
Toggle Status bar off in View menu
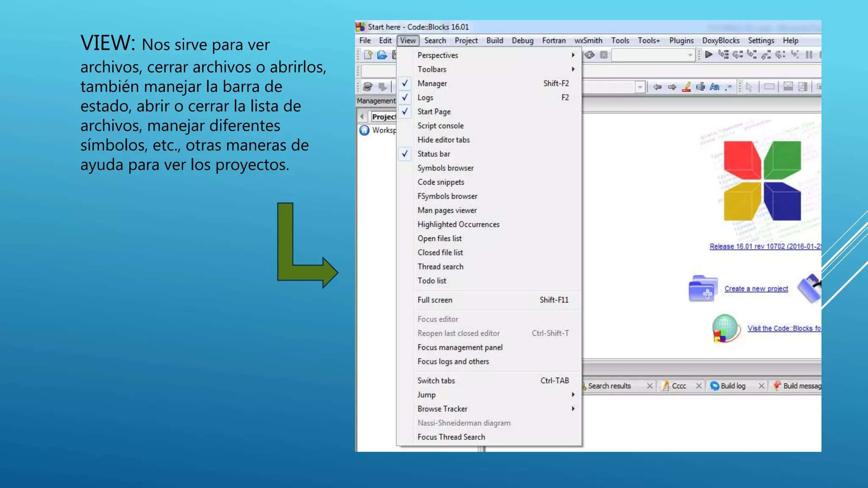(490, 154)
